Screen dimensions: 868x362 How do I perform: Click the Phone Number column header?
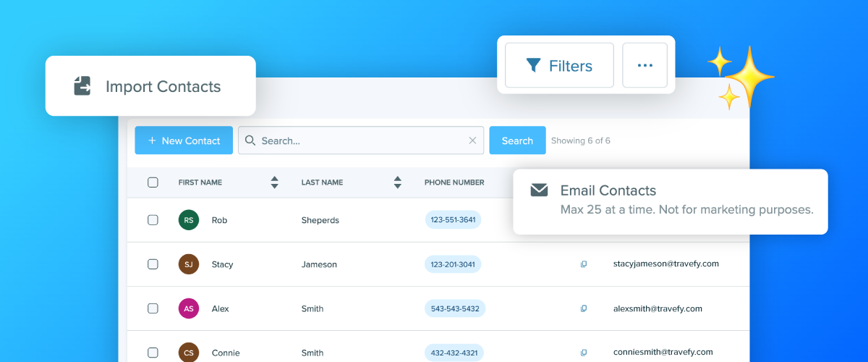pyautogui.click(x=454, y=182)
